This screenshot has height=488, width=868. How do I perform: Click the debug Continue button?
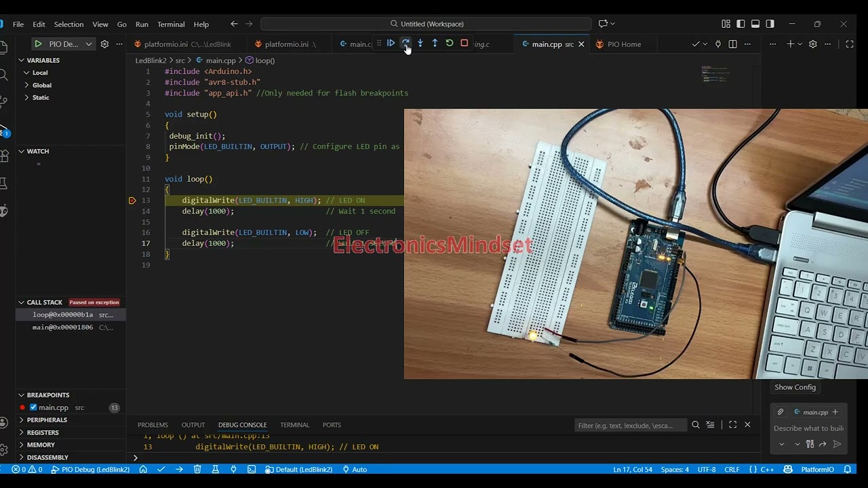[x=391, y=43]
